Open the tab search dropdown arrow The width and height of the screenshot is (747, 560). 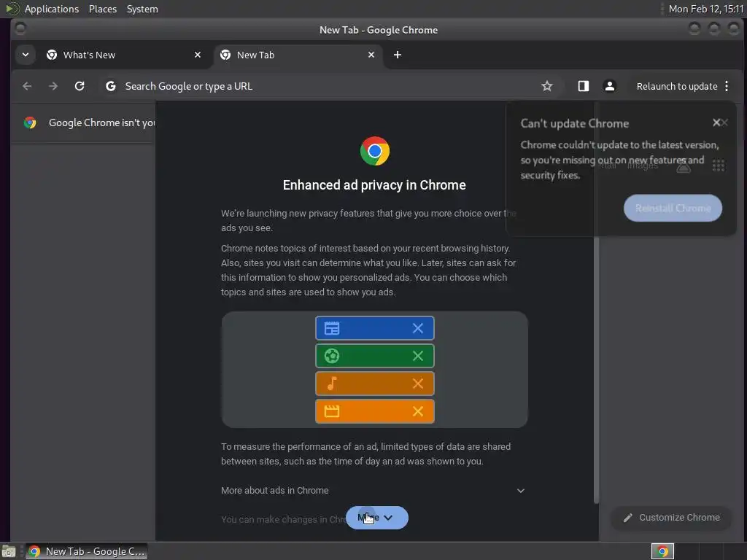(26, 55)
